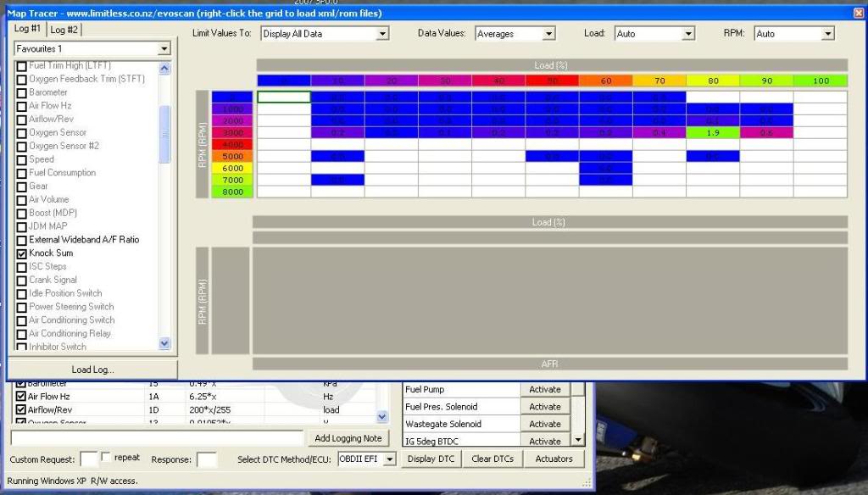Check the Air Flow Hz checkbox in Map Tracer
Image resolution: width=868 pixels, height=495 pixels.
pos(21,106)
